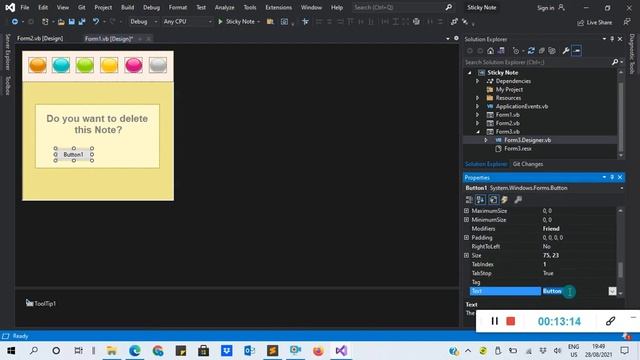The width and height of the screenshot is (640, 360).
Task: Click the Navigate Backward icon
Action: (15, 21)
